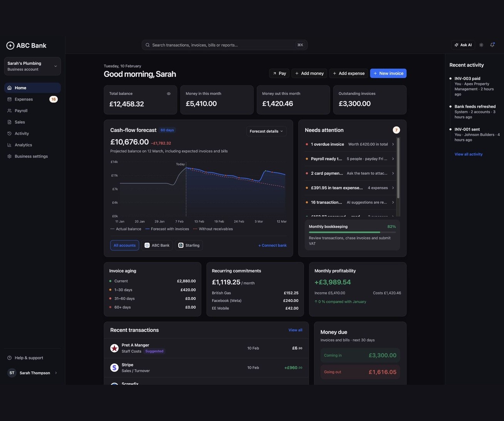Open INV-001 sent activity entry
Viewport: 504px width, 421px height.
475,135
